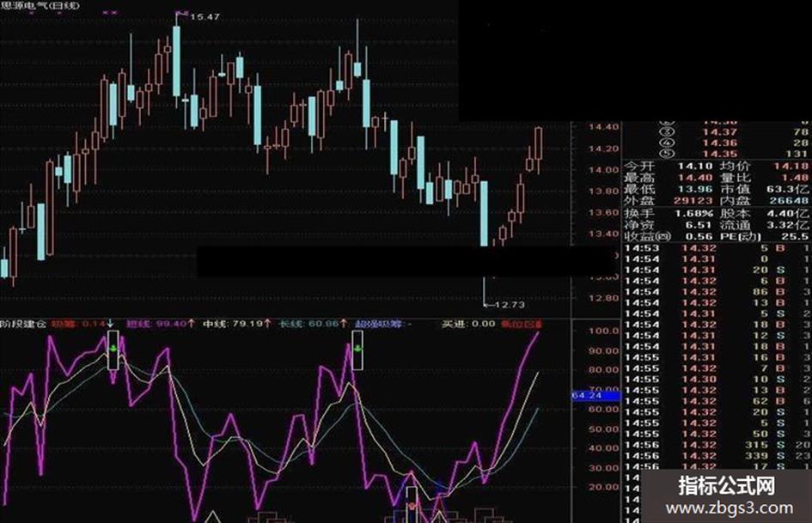Click the 14.40 price axis label
Screen dimensions: 812x523
[x=603, y=127]
